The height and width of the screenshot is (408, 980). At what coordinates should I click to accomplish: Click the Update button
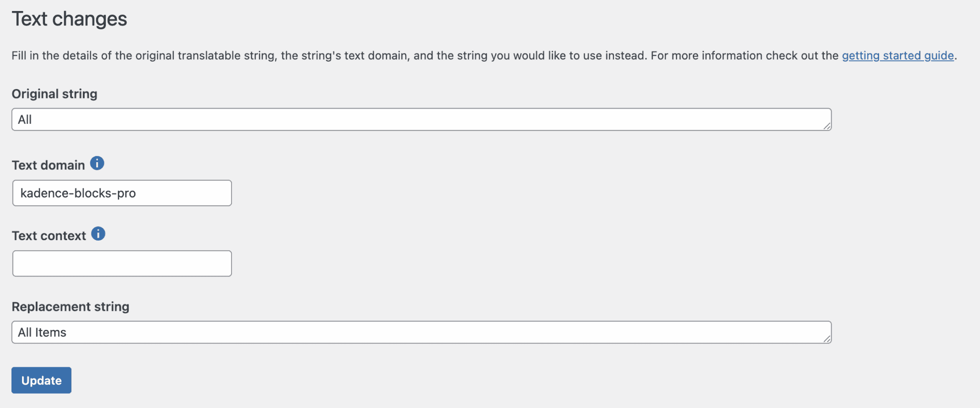point(41,380)
